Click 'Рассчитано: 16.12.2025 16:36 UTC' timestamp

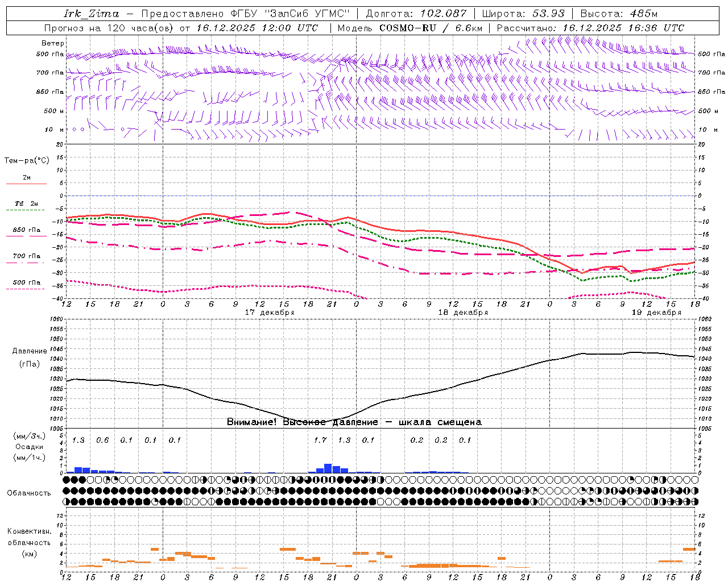(590, 28)
